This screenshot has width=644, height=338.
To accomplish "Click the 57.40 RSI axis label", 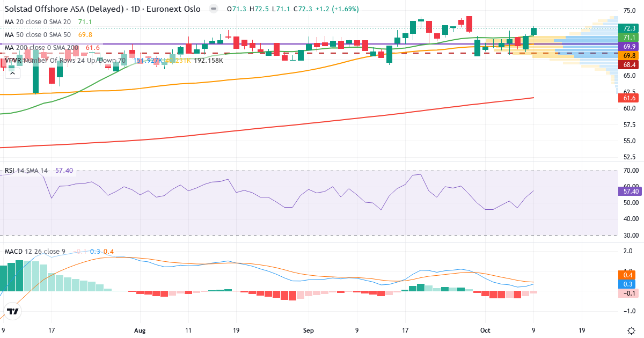I will (x=630, y=191).
